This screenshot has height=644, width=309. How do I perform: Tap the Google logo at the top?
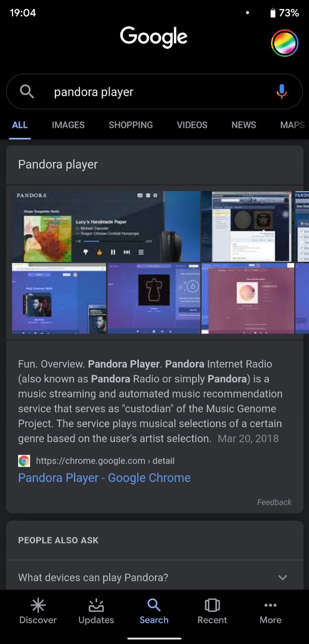pyautogui.click(x=154, y=38)
